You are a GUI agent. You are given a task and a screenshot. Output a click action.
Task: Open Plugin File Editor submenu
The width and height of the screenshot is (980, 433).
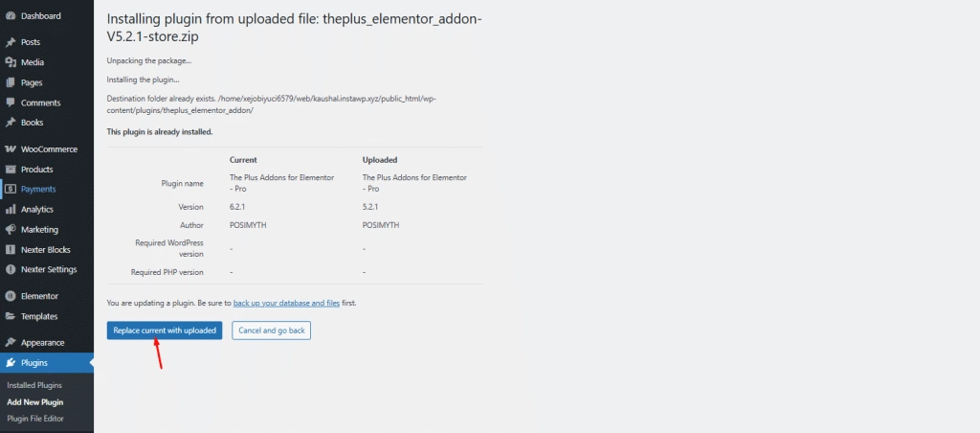(x=35, y=419)
